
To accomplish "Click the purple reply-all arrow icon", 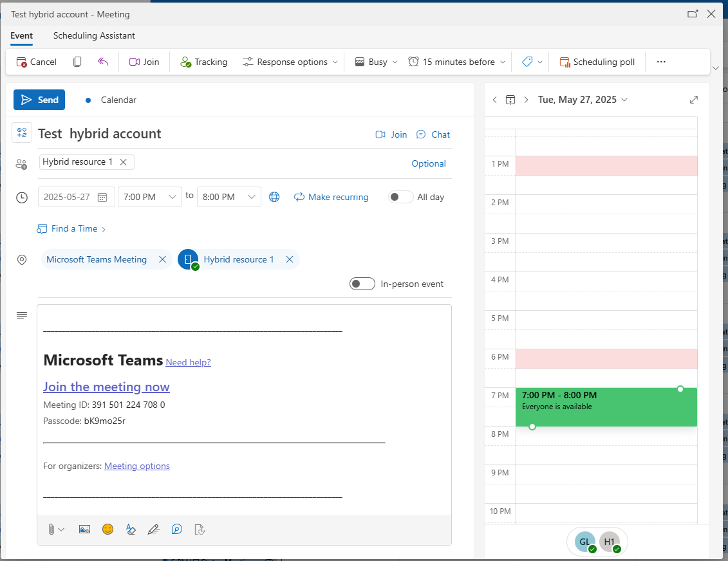I will (103, 62).
